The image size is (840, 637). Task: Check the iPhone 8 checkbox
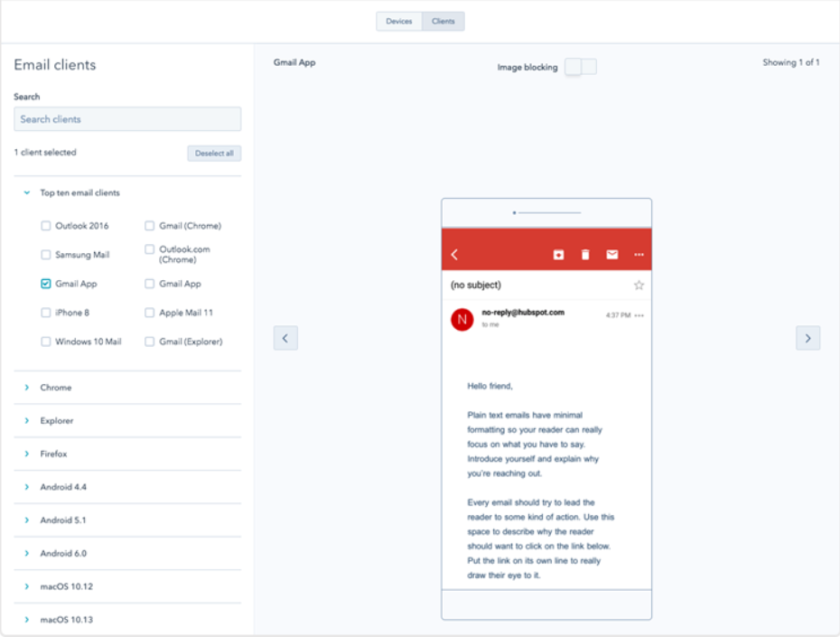coord(45,313)
